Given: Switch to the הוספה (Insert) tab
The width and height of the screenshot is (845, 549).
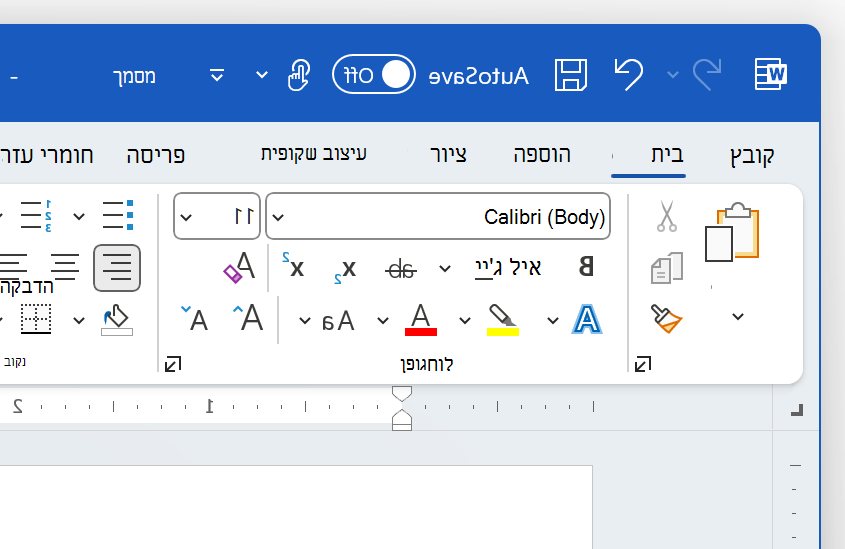Looking at the screenshot, I should 542,155.
